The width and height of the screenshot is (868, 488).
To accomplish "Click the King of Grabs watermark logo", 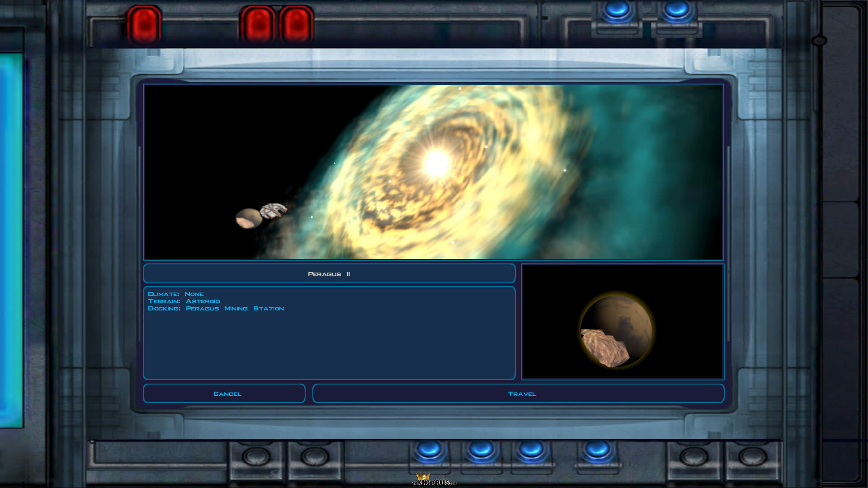I will (x=434, y=480).
